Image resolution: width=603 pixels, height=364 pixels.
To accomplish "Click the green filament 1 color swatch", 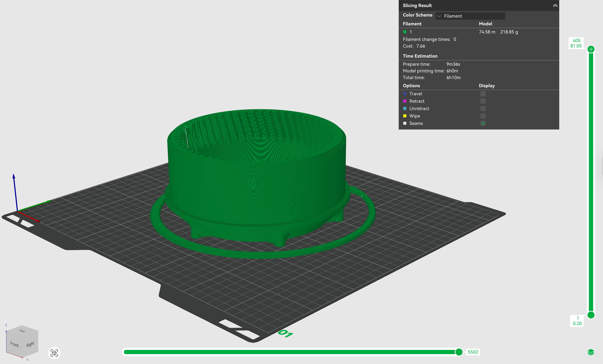I will point(405,32).
